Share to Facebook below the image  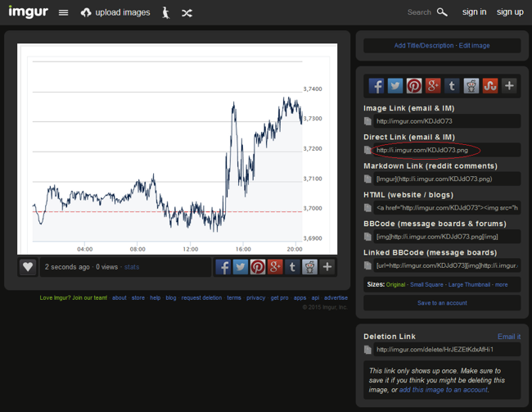pyautogui.click(x=223, y=267)
